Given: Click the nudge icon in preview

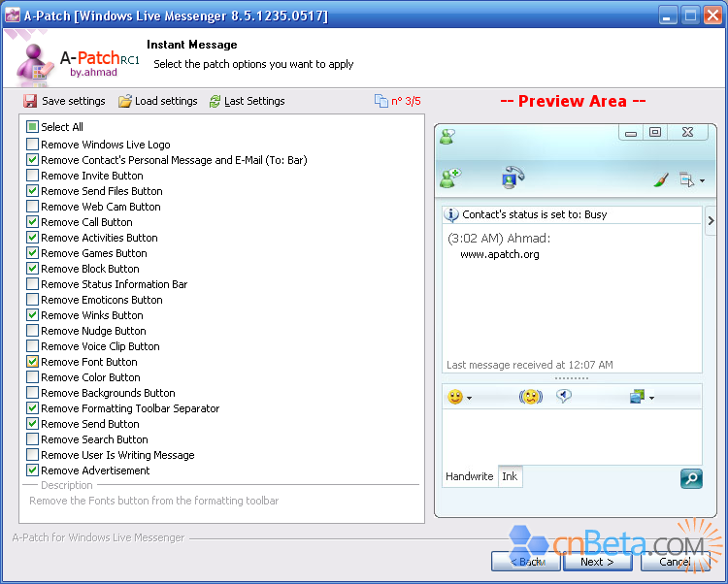Looking at the screenshot, I should pos(531,397).
